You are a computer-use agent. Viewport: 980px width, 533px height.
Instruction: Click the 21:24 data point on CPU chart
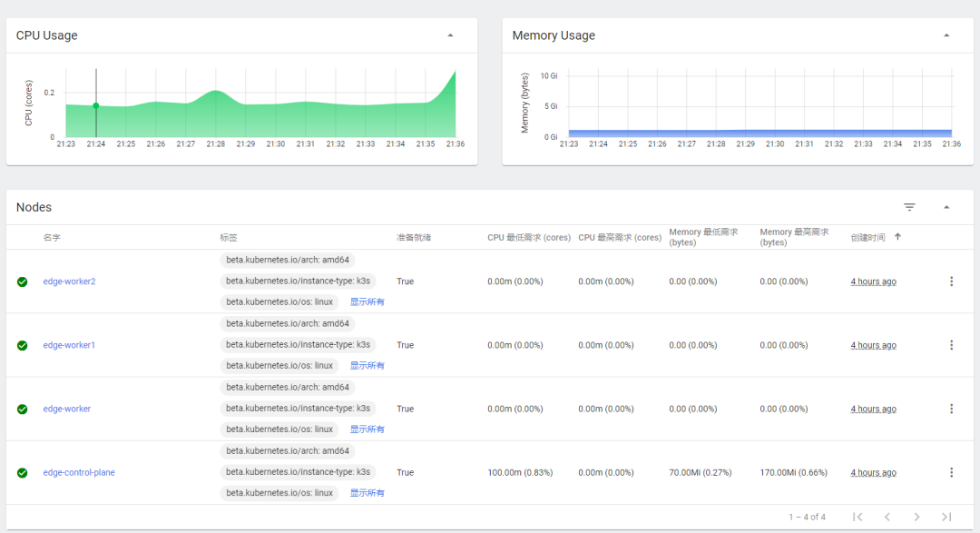(x=95, y=106)
